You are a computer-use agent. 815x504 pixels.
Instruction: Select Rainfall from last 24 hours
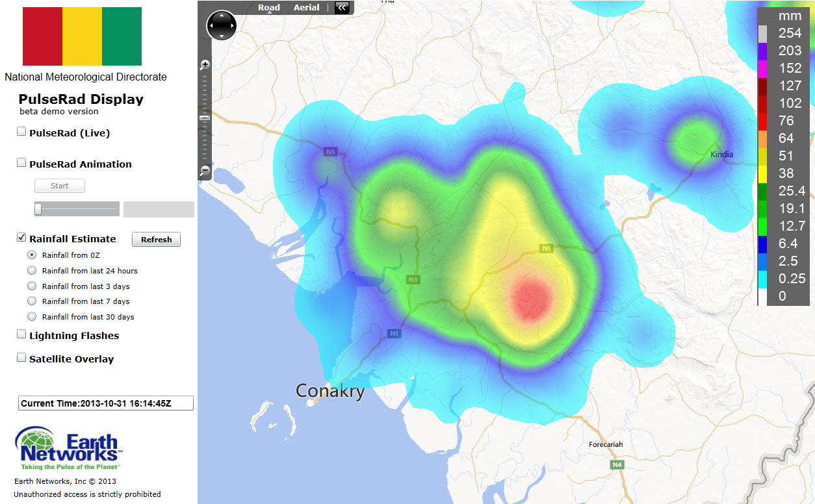click(32, 270)
